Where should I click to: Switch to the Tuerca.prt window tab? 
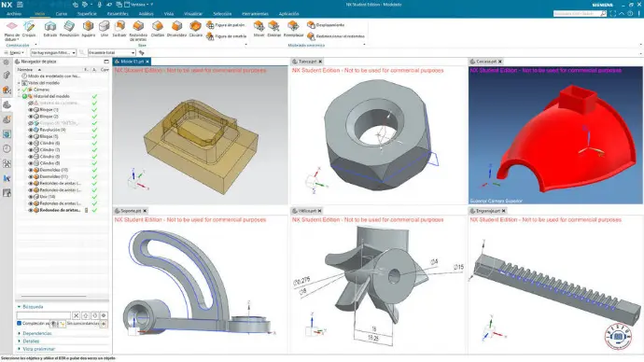[x=307, y=62]
